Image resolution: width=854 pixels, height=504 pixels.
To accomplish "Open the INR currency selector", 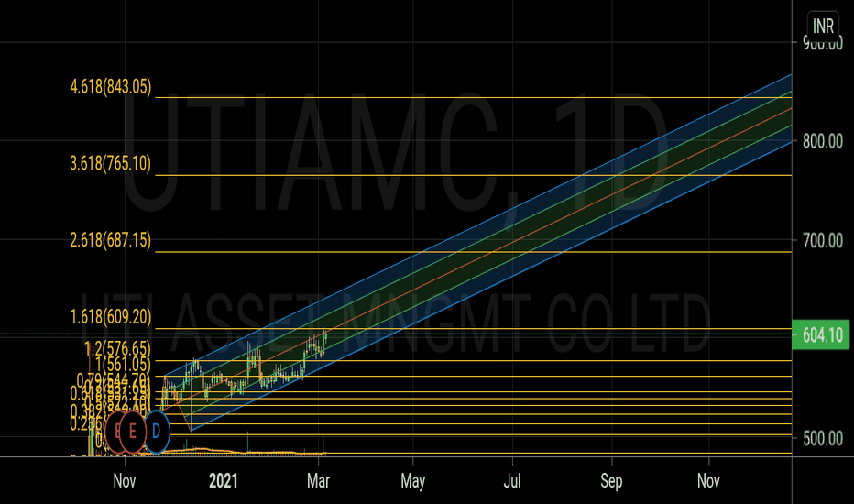I will point(823,26).
